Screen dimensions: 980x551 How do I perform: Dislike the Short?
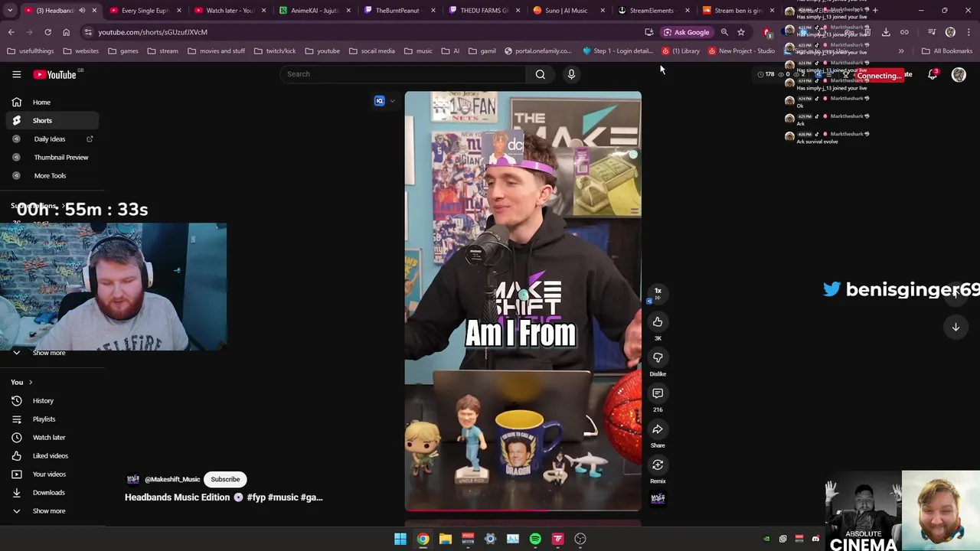point(658,358)
